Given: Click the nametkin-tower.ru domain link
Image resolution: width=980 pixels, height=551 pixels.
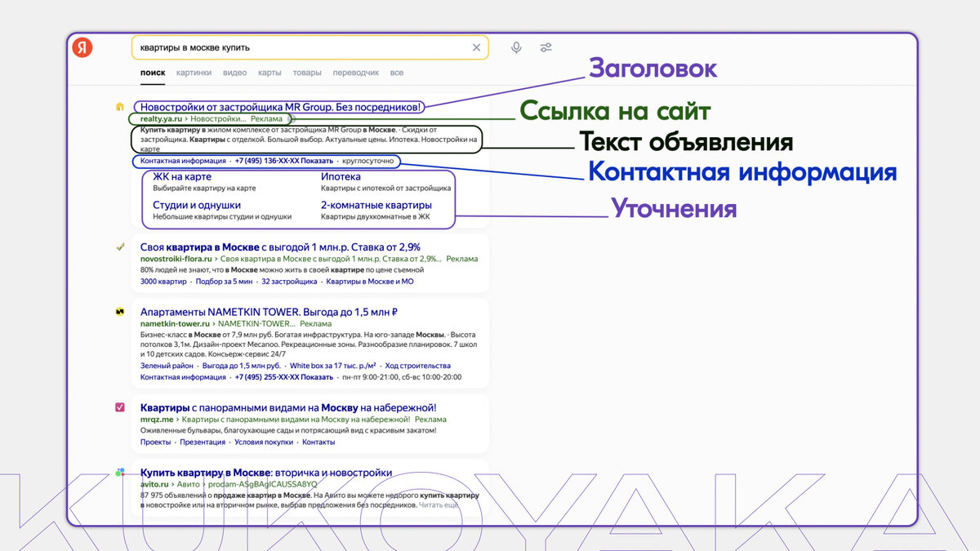Looking at the screenshot, I should tap(176, 323).
